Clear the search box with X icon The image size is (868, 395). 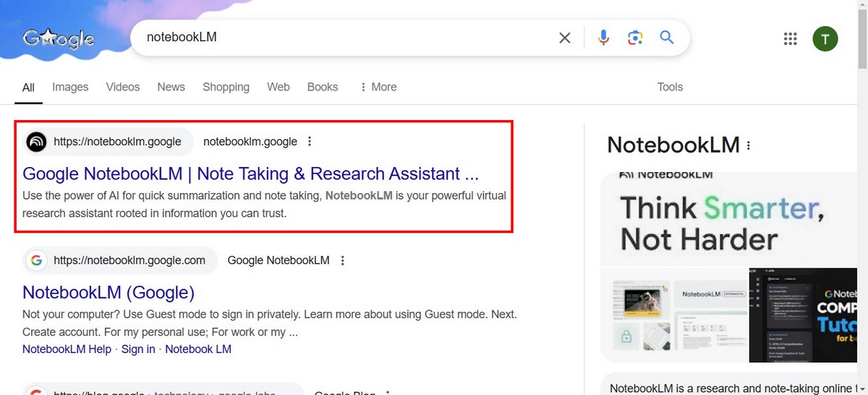[565, 38]
